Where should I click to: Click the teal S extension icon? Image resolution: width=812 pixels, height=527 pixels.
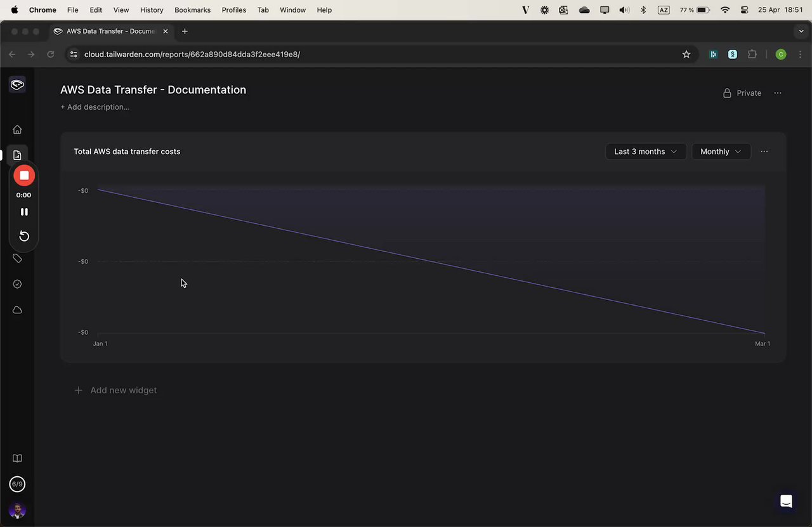733,55
